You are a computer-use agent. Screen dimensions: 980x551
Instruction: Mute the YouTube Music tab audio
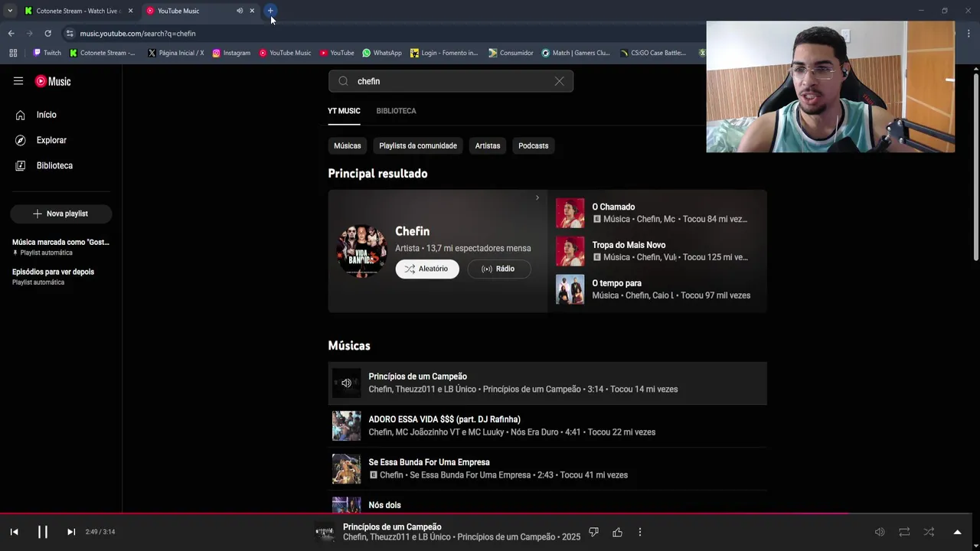240,11
